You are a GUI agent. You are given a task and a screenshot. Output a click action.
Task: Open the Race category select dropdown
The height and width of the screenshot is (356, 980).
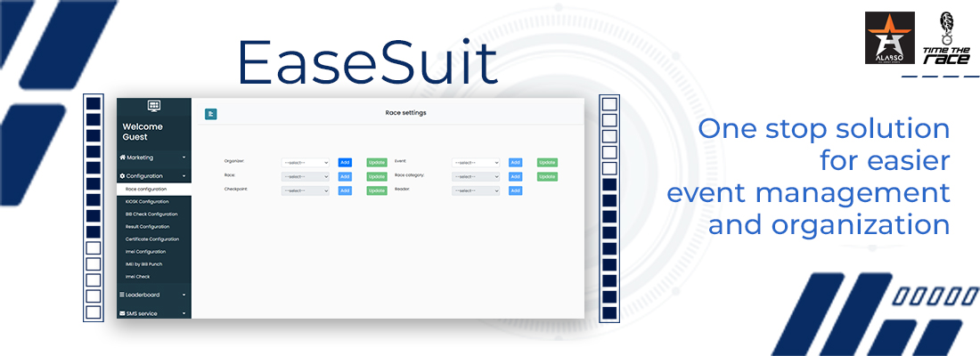(x=476, y=177)
